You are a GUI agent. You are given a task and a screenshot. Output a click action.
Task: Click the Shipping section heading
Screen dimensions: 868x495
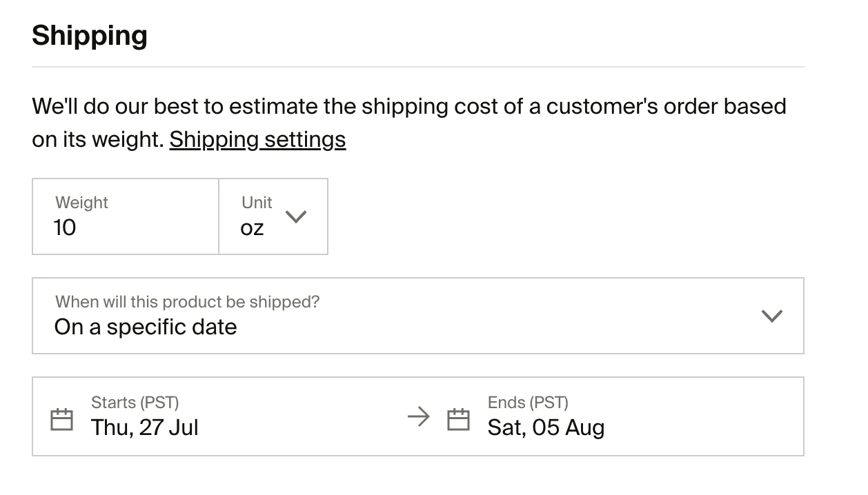(90, 36)
